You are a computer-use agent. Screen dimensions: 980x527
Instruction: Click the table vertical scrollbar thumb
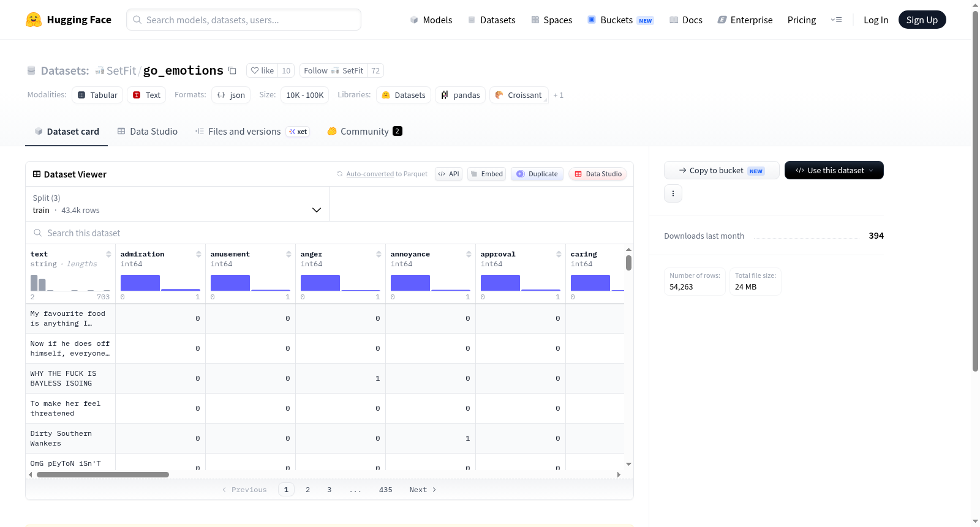(628, 263)
